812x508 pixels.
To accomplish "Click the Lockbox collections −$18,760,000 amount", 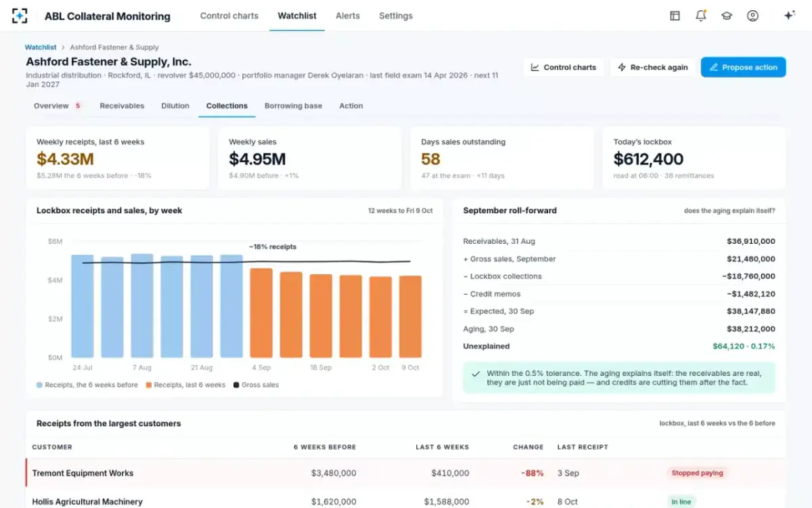I will coord(748,276).
